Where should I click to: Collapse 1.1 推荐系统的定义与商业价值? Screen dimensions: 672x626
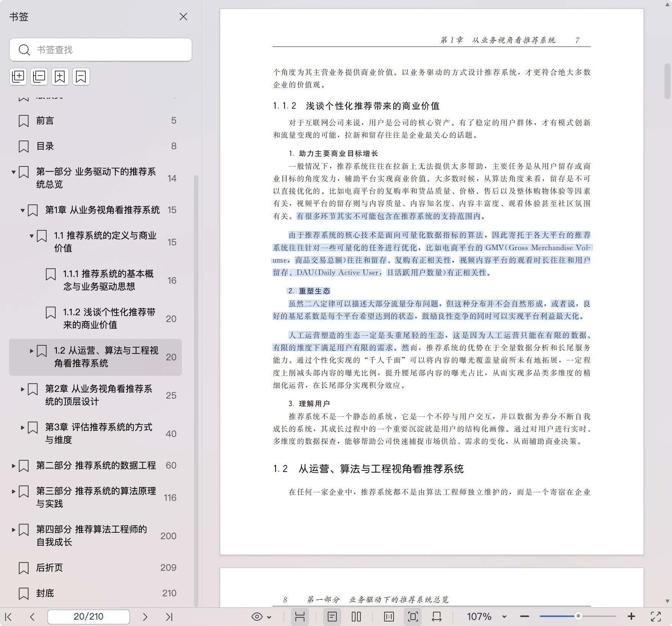(32, 236)
